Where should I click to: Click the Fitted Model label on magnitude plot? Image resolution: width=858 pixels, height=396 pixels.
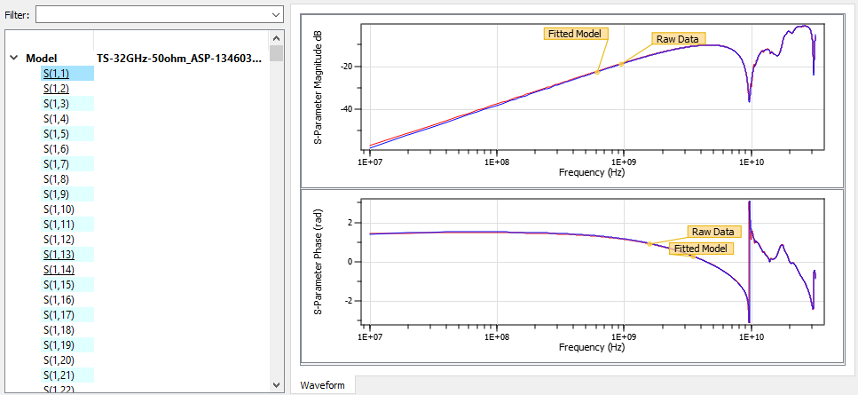[577, 33]
